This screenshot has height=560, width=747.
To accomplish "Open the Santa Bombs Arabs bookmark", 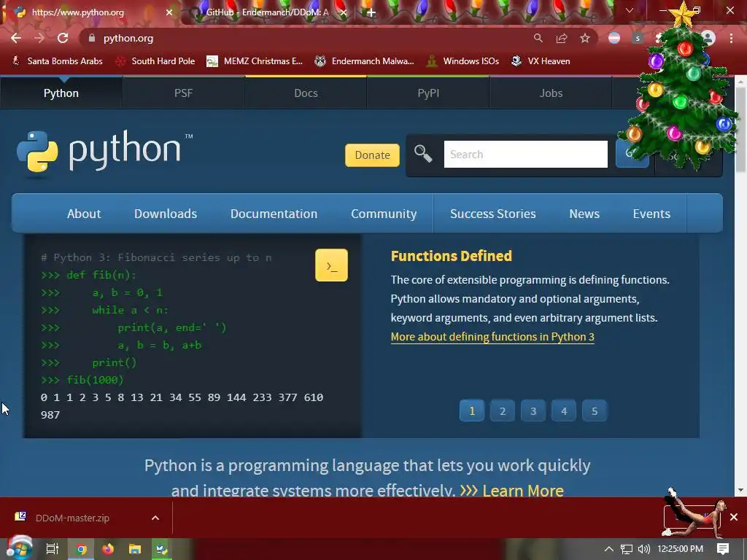I will click(57, 61).
